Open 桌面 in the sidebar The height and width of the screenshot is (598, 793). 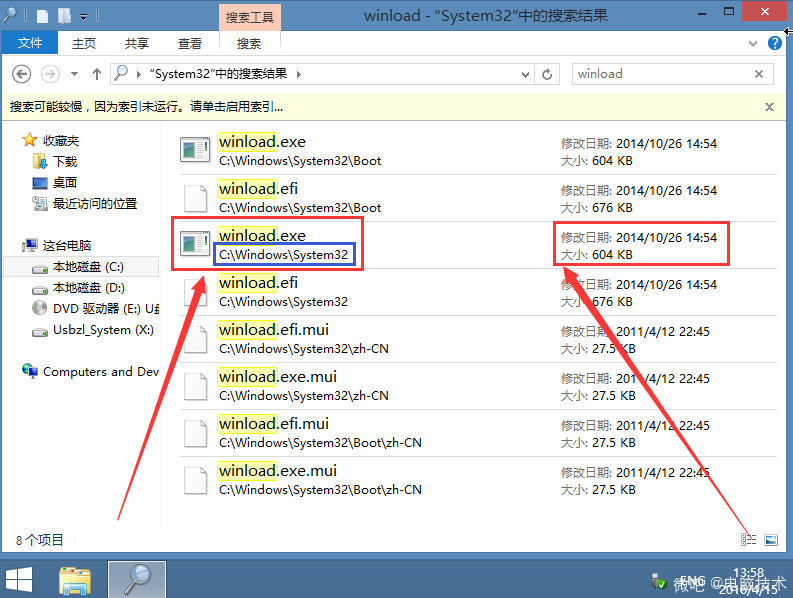[x=65, y=183]
